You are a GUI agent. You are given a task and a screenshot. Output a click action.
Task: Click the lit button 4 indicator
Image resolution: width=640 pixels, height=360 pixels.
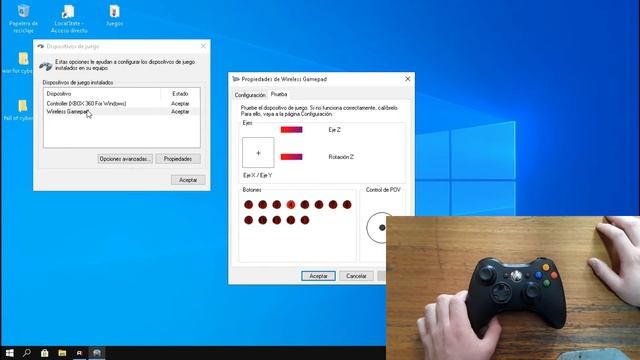pyautogui.click(x=291, y=204)
